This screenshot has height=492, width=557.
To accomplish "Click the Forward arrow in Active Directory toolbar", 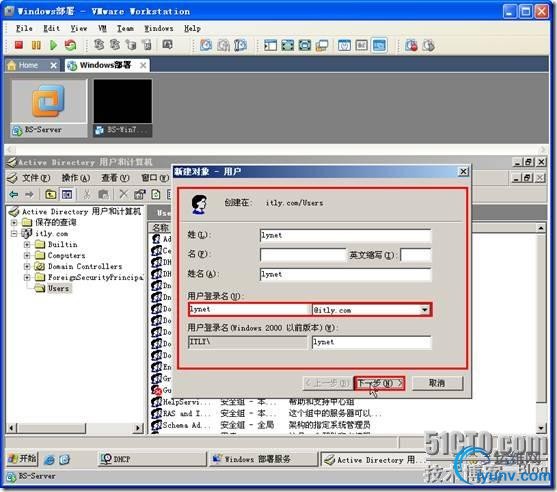I will click(29, 194).
